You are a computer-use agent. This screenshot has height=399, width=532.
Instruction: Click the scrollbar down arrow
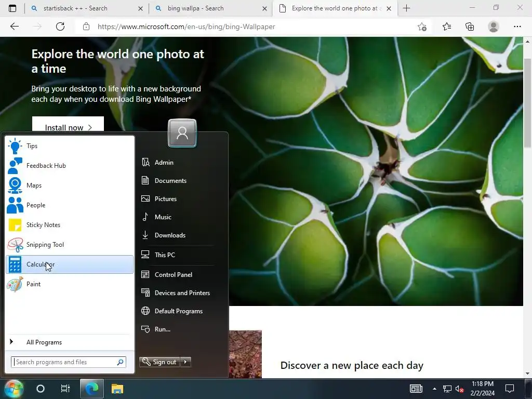(x=527, y=374)
